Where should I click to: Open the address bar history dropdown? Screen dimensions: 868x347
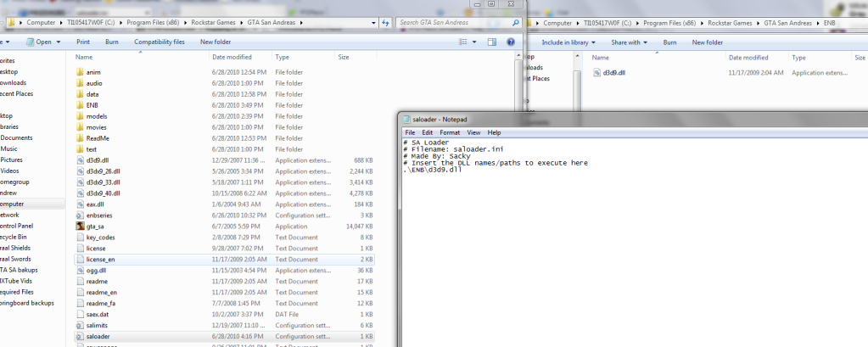(372, 22)
